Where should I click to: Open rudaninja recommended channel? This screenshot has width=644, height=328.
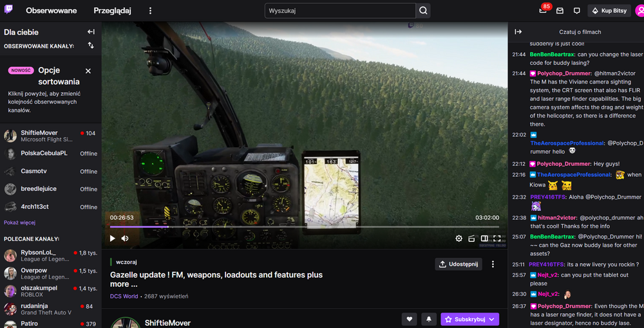[50, 309]
